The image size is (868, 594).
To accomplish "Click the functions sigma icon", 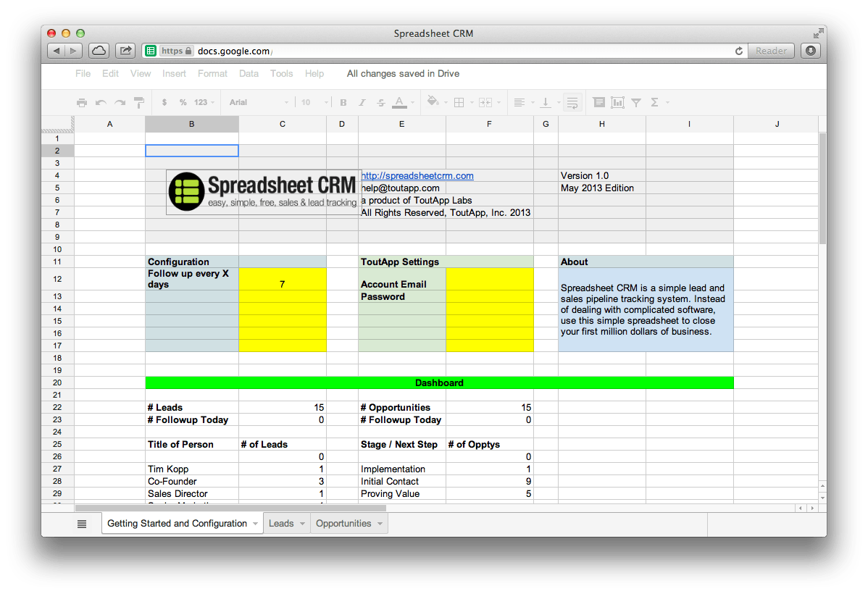I will (x=654, y=102).
